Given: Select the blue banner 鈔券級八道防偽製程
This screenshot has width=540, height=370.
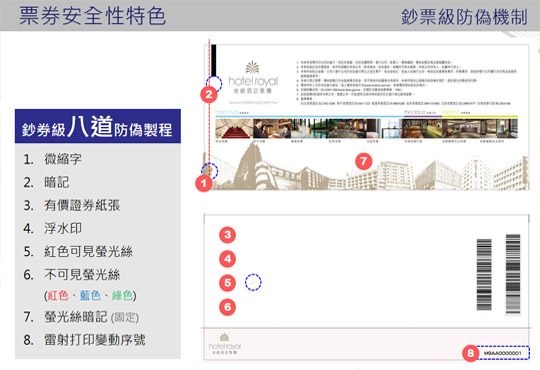Looking at the screenshot, I should click(x=97, y=126).
